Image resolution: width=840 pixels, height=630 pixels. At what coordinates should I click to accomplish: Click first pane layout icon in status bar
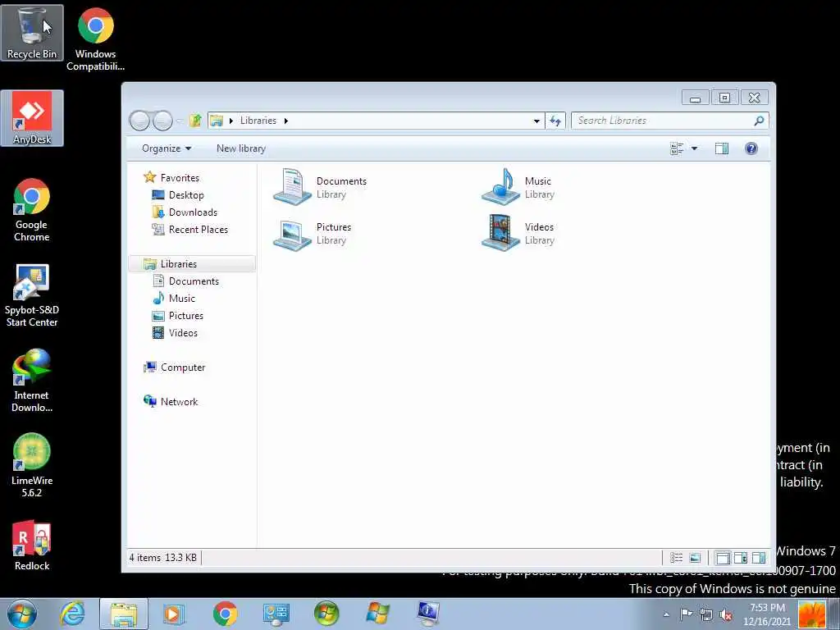click(x=723, y=558)
